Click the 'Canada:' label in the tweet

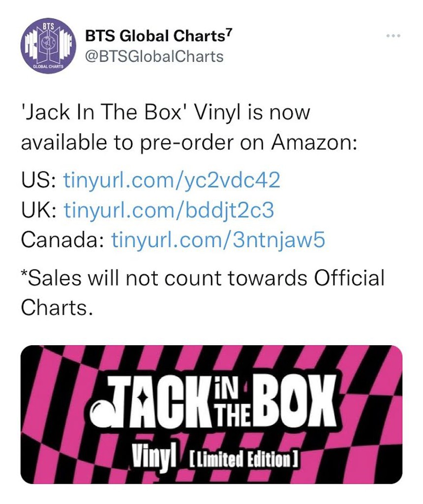62,240
